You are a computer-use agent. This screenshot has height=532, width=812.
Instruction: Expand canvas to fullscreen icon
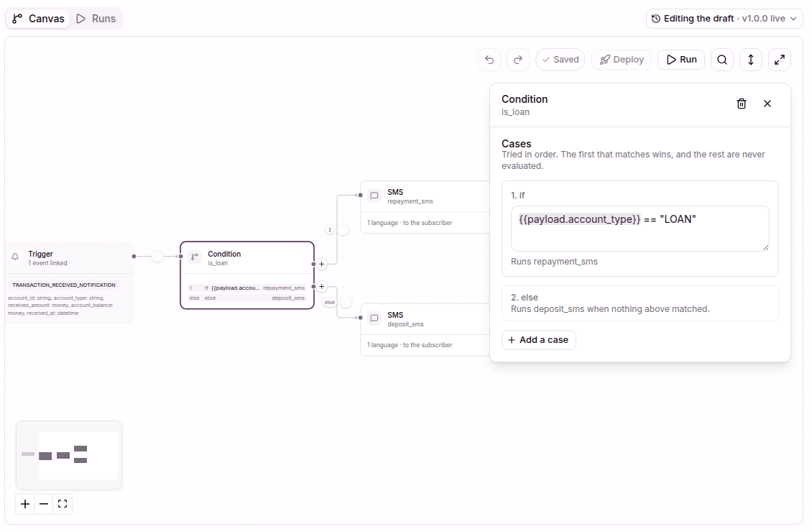coord(780,60)
